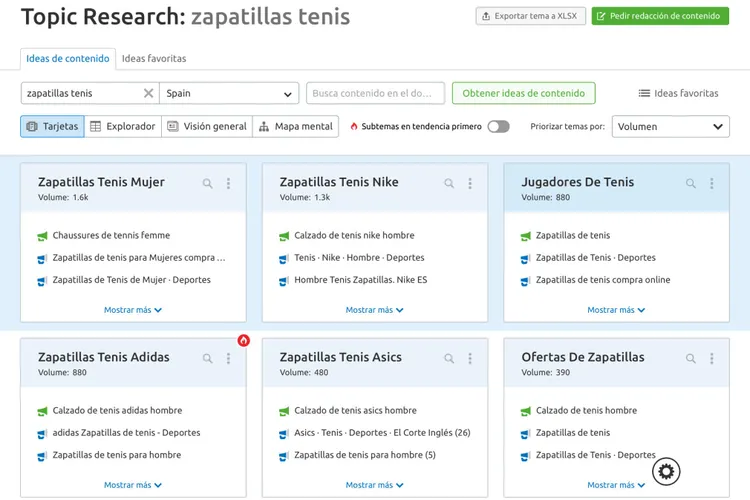Click the Jugadores De Tenis card title
The width and height of the screenshot is (750, 500).
578,182
